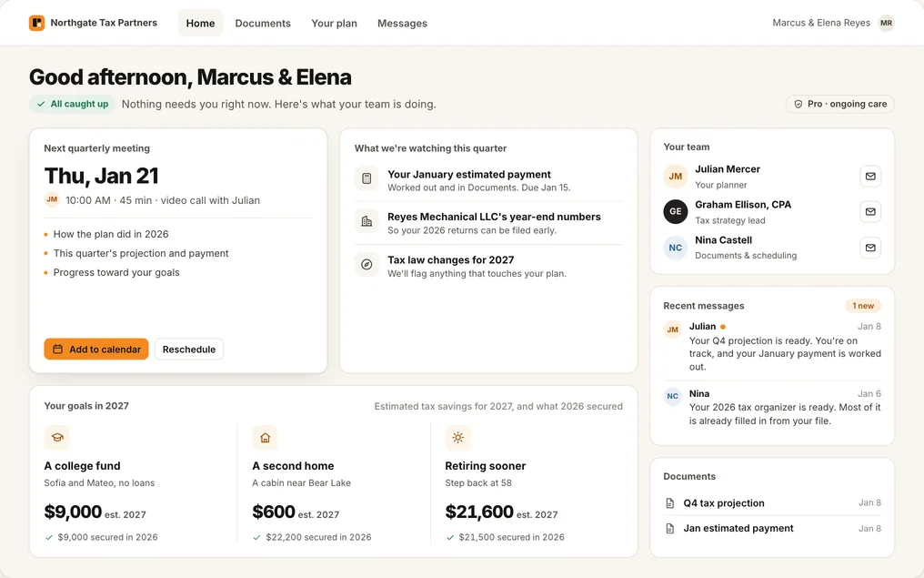Open the Jan estimated payment document

(x=772, y=529)
